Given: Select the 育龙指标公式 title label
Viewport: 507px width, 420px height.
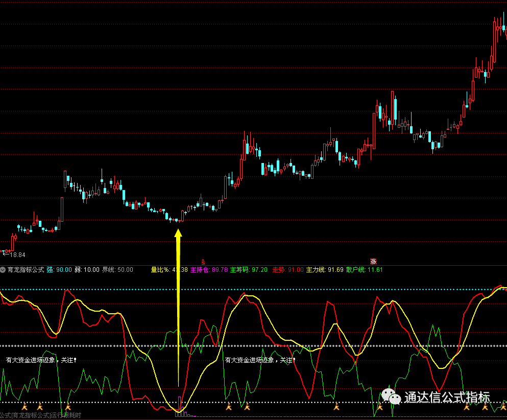Looking at the screenshot, I should tap(26, 269).
